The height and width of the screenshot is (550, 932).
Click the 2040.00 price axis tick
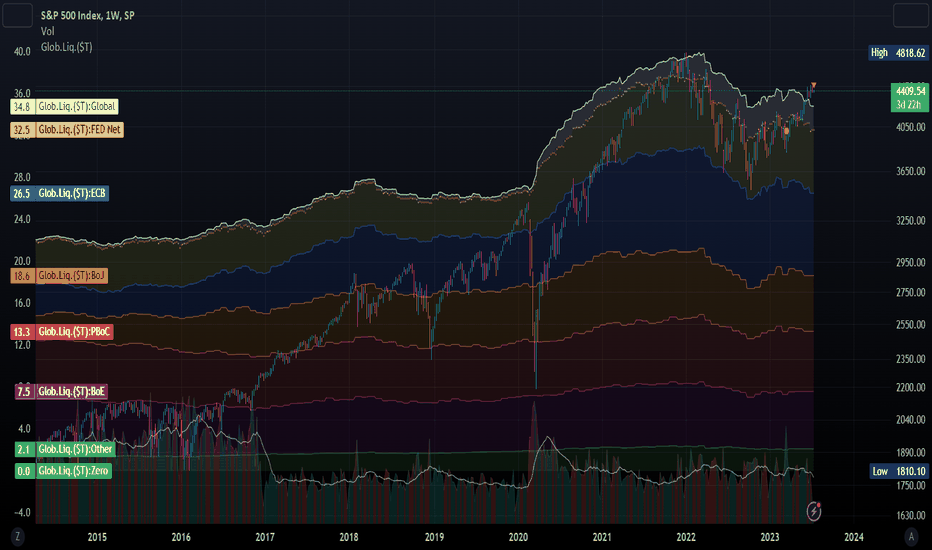point(911,420)
